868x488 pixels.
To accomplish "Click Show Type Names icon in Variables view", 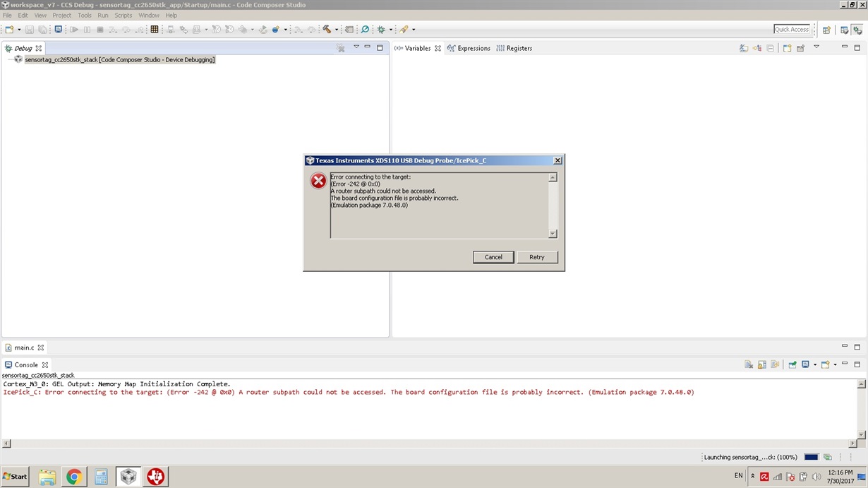I will 744,48.
